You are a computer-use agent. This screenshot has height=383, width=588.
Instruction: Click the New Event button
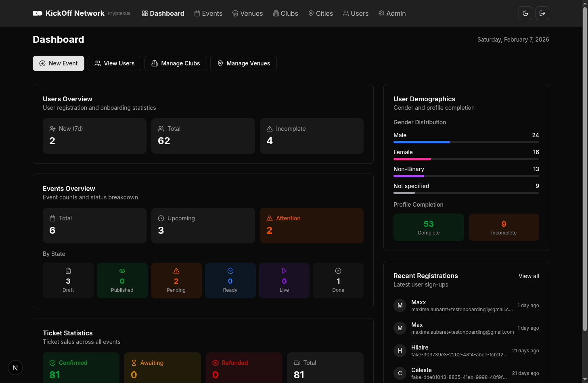click(x=59, y=63)
